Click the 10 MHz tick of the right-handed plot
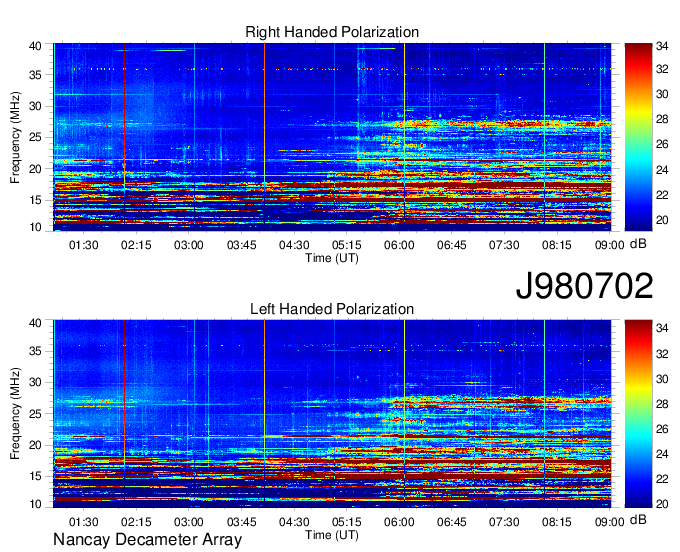This screenshot has height=552, width=680. 35,227
